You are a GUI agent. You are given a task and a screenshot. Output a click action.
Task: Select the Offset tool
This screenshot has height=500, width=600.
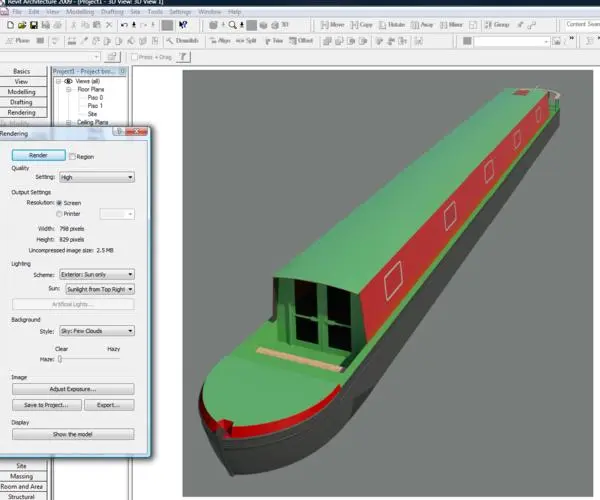pos(301,41)
